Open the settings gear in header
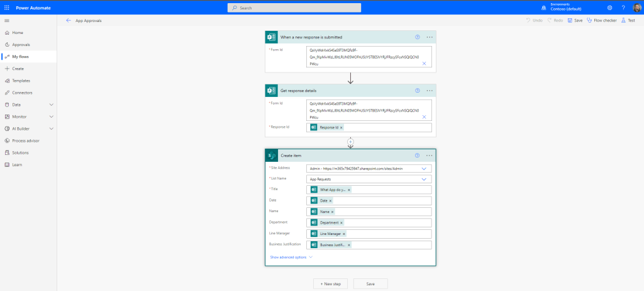Screen dimensions: 644x291 tap(609, 8)
